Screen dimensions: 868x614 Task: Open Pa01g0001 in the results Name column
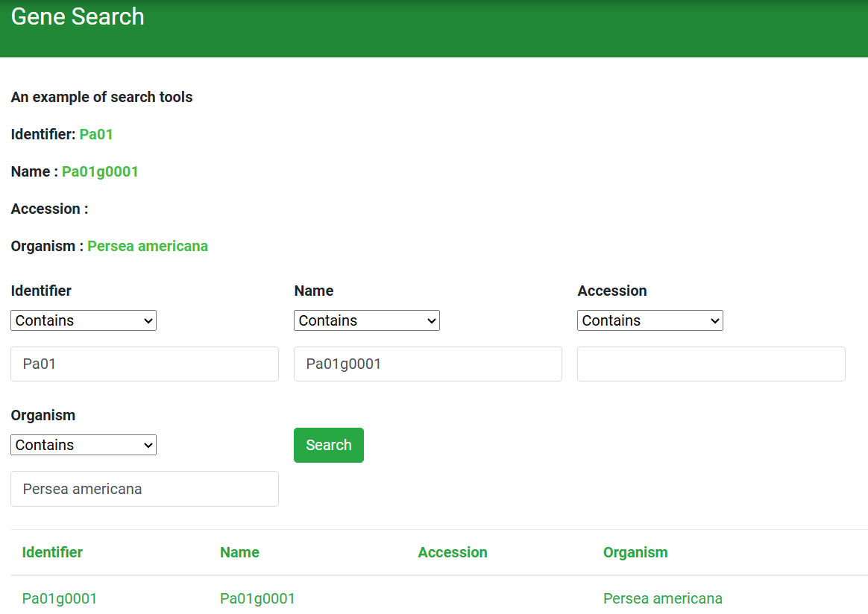257,598
